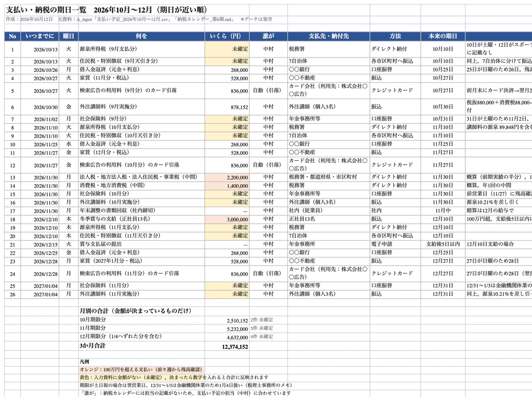Screen dimensions: 532x397
Task: Select the cell 外注講師料(9月実施分)
Action: click(141, 107)
